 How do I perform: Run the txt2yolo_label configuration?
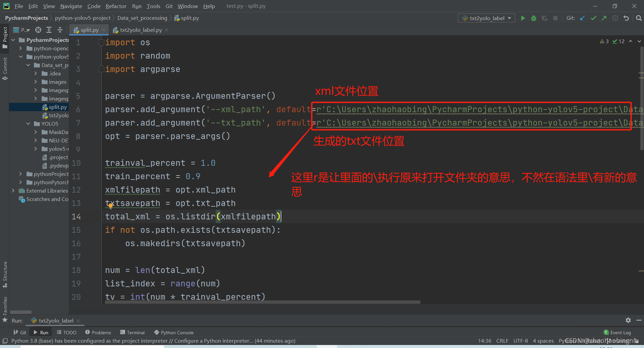[x=523, y=18]
